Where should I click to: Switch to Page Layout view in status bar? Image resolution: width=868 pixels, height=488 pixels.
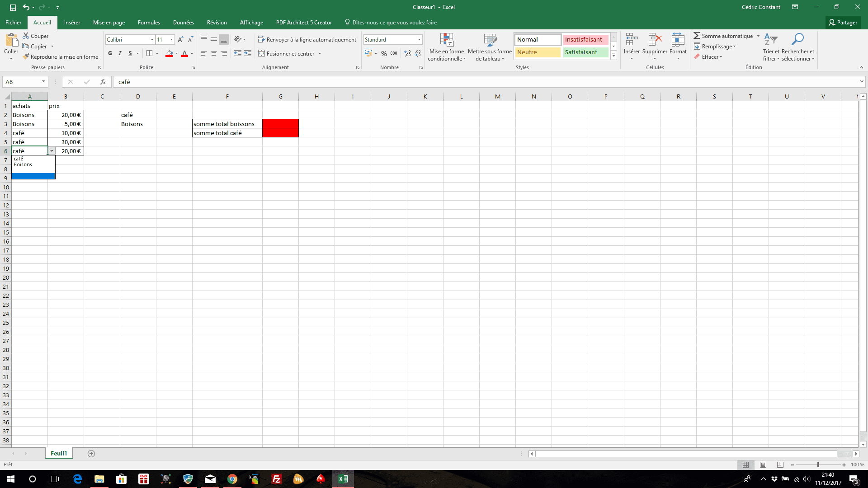763,465
